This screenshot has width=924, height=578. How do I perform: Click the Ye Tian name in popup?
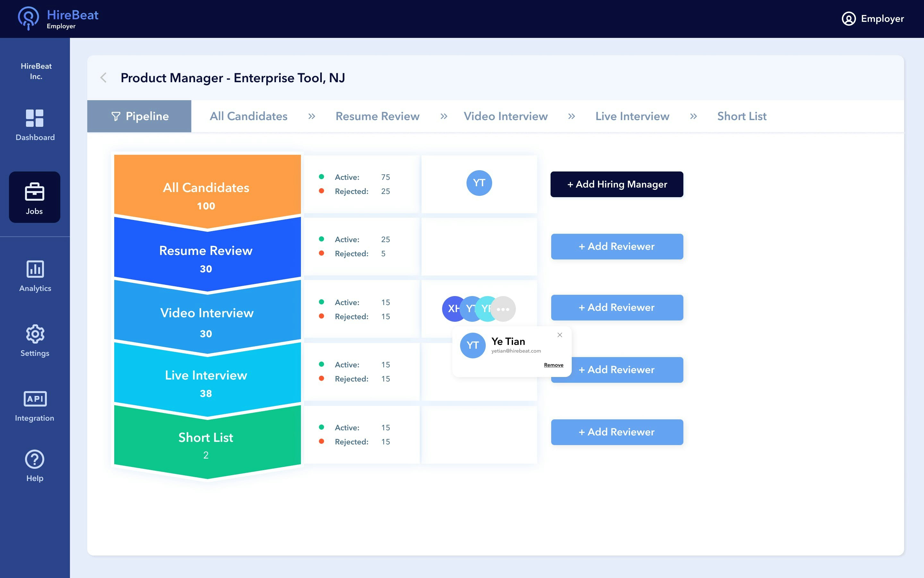(x=508, y=341)
